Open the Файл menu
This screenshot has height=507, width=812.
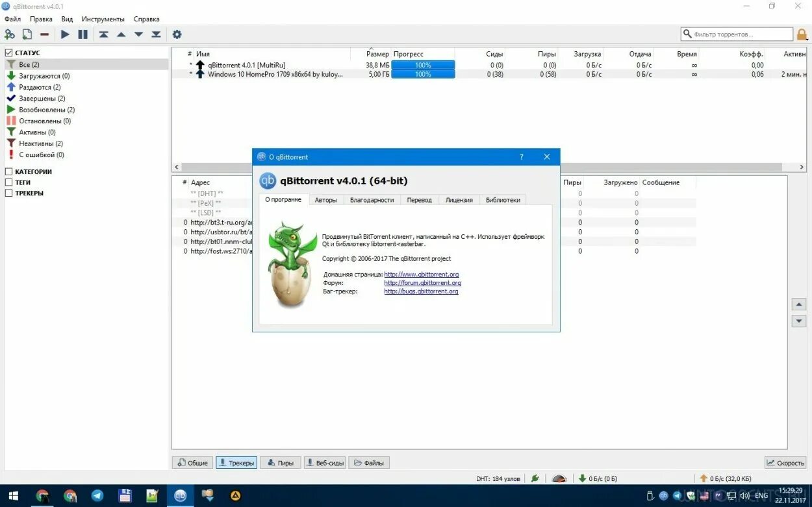(12, 19)
